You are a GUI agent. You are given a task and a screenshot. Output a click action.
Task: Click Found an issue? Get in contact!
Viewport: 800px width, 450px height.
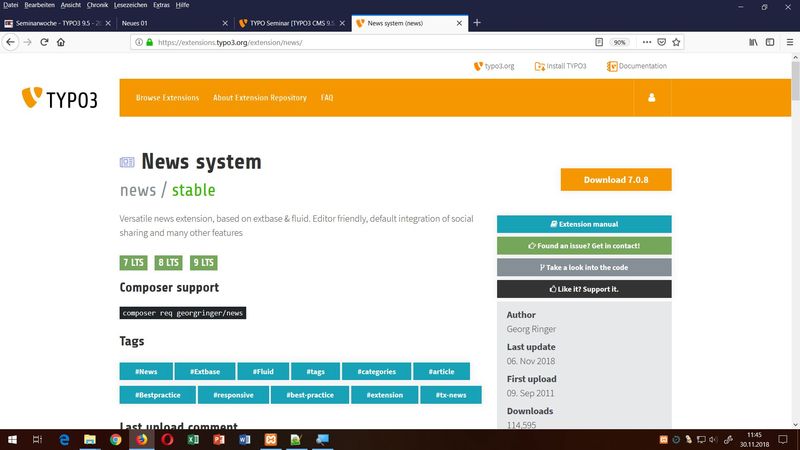[x=584, y=245]
